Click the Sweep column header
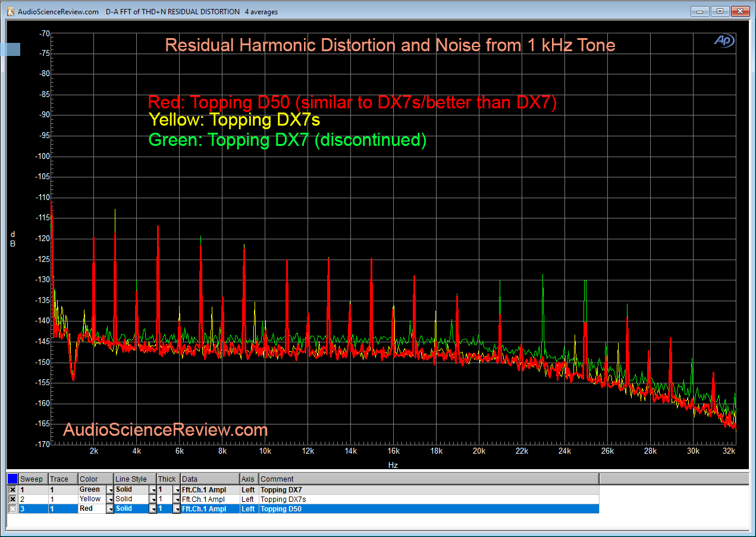756x537 pixels. (33, 479)
